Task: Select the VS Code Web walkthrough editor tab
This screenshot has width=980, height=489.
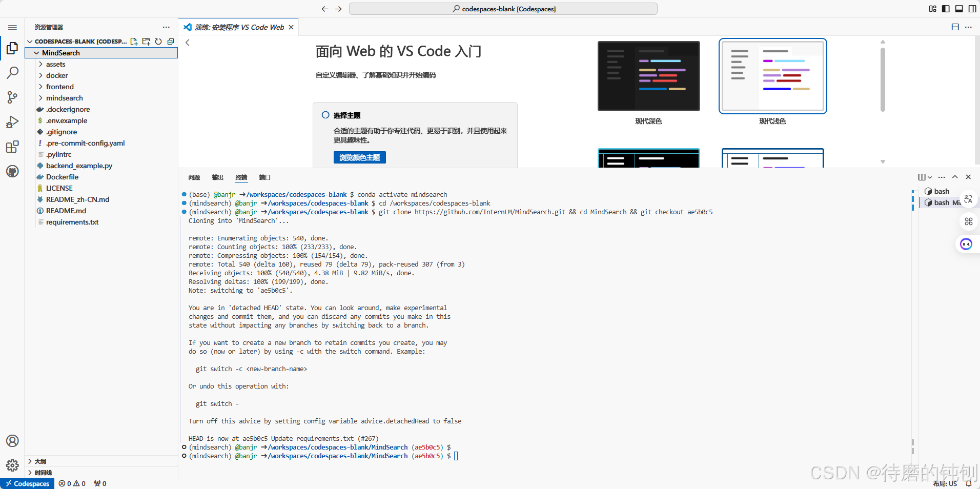Action: [x=239, y=27]
